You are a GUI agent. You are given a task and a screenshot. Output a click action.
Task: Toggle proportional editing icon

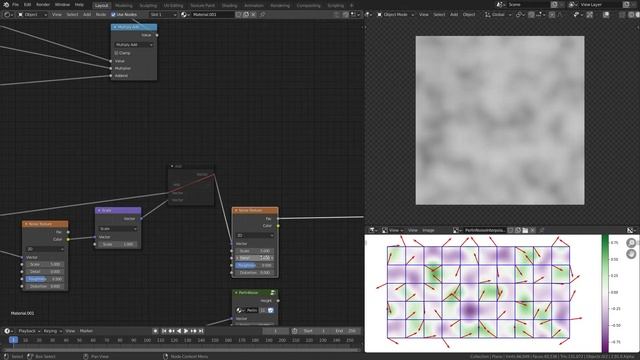[552, 15]
